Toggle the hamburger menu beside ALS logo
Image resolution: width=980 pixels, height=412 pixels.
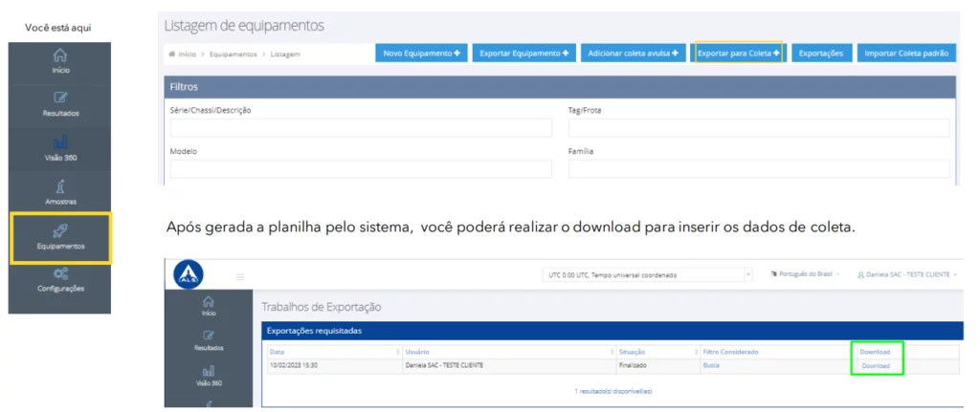[x=241, y=277]
